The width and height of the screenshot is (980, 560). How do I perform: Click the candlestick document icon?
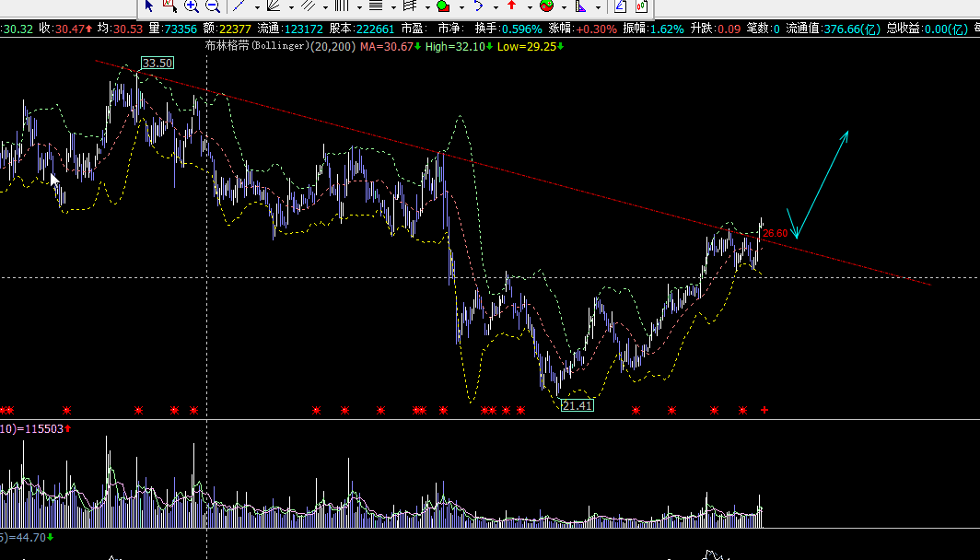click(641, 6)
